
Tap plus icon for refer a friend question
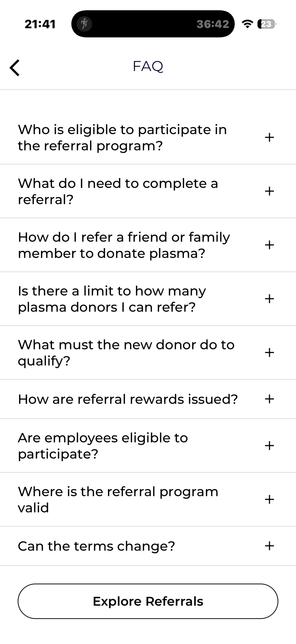coord(269,245)
